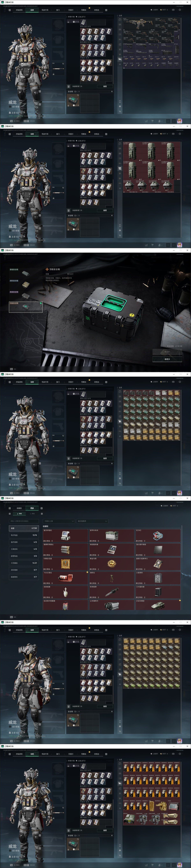Select the 资料情报 6/7 category
Screen dimensions: 191x868
pos(24,570)
